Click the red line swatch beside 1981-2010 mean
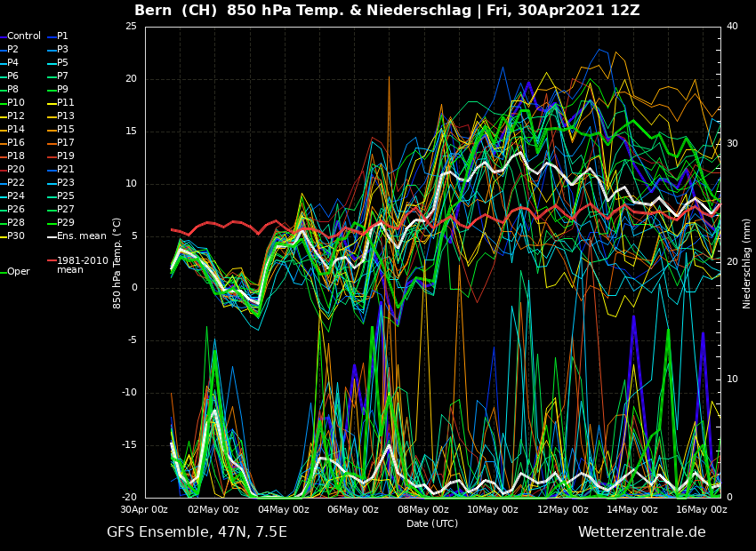Image resolution: width=756 pixels, height=551 pixels. click(52, 261)
